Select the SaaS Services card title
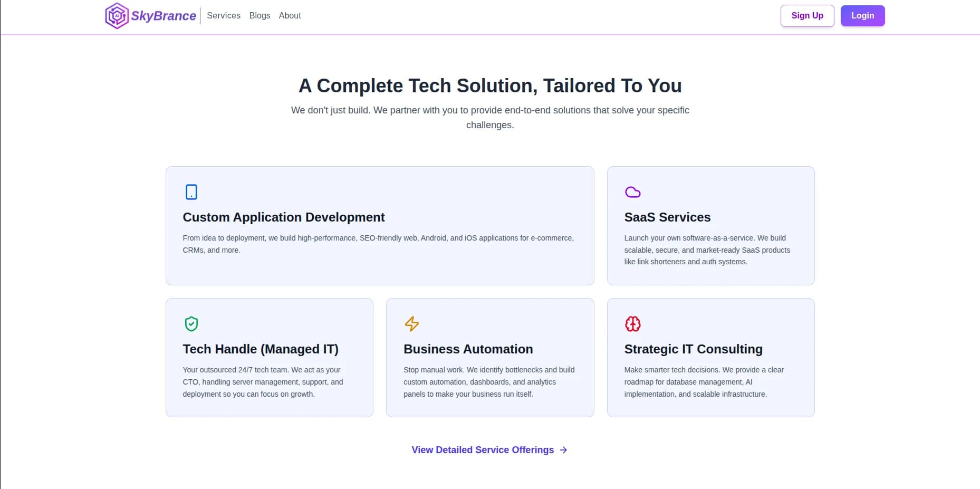This screenshot has height=489, width=980. coord(667,217)
